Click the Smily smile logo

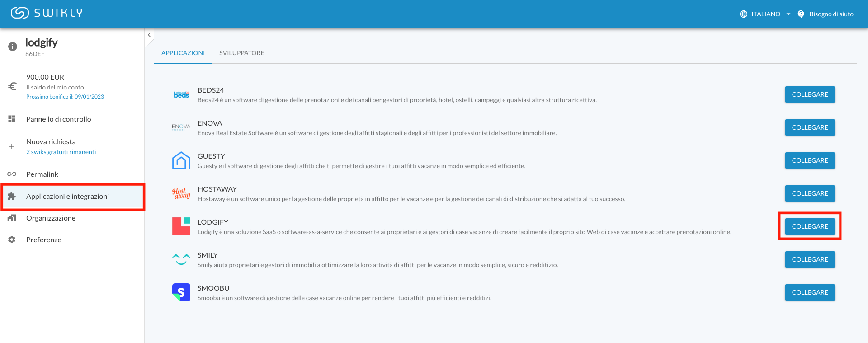[x=181, y=259]
